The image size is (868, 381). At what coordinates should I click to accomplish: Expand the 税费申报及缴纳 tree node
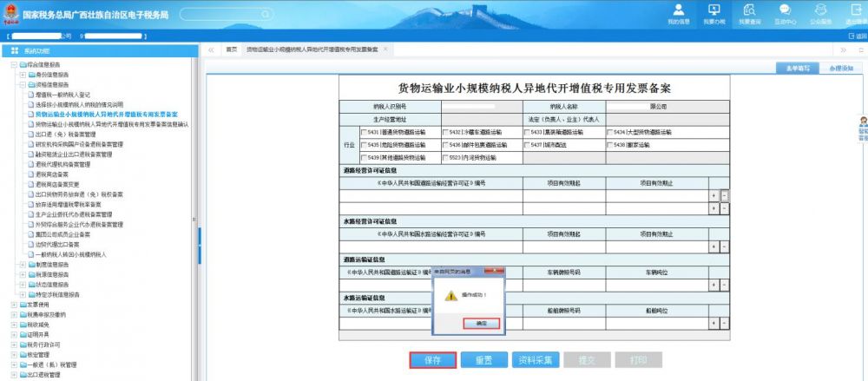coord(13,314)
